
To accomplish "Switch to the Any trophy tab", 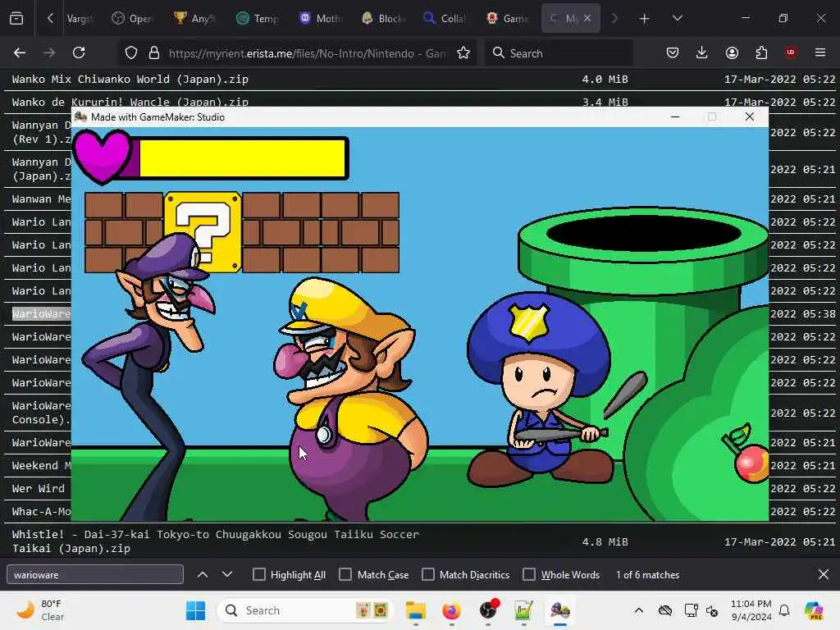I will [195, 18].
